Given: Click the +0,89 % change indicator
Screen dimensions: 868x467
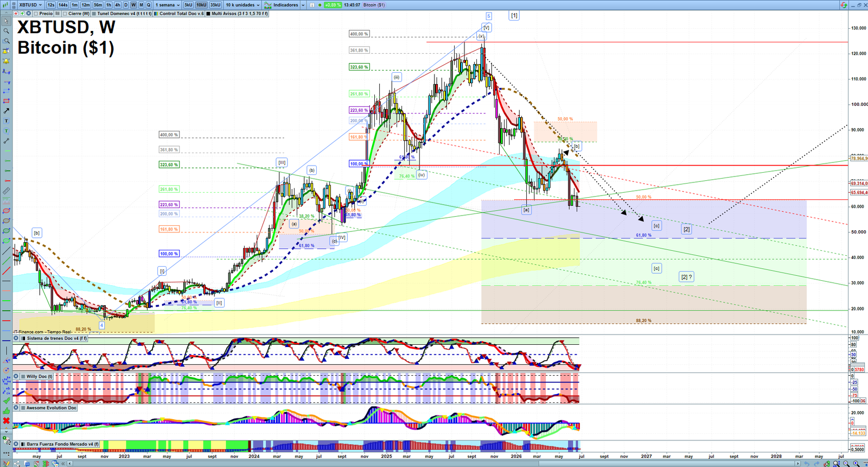Looking at the screenshot, I should point(333,5).
